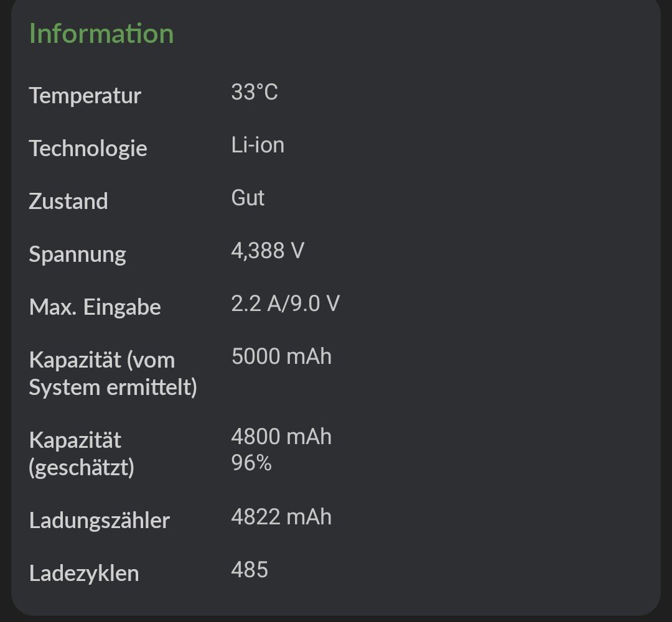Tap Kapazität (vom System ermittelt) label

tap(113, 374)
